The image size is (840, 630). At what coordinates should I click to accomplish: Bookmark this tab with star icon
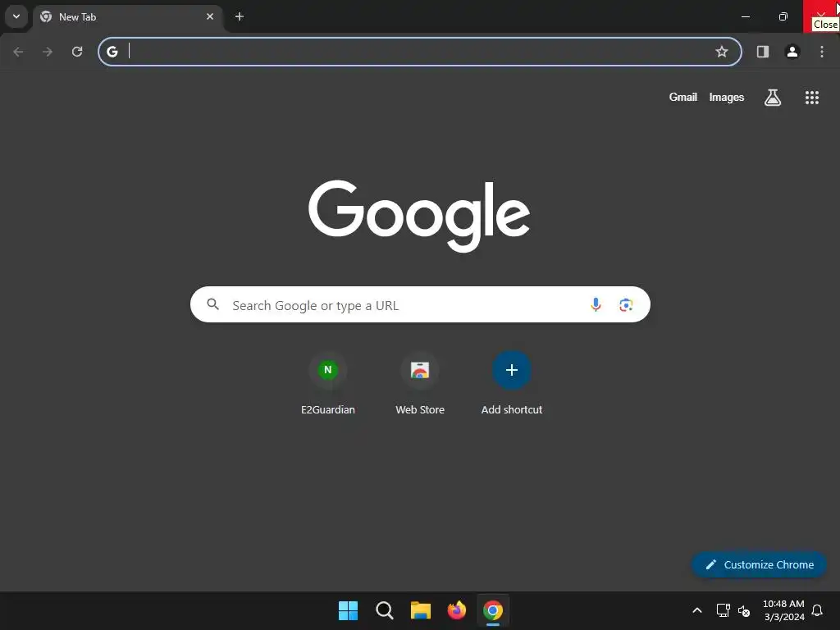click(x=722, y=52)
